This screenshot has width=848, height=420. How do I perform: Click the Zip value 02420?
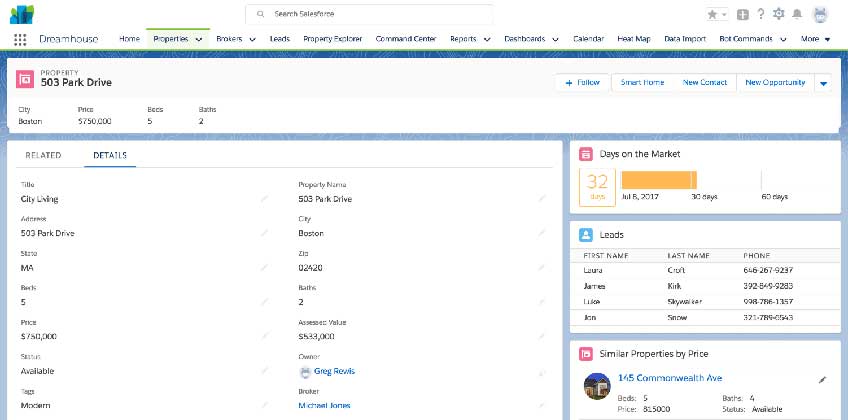(x=310, y=268)
